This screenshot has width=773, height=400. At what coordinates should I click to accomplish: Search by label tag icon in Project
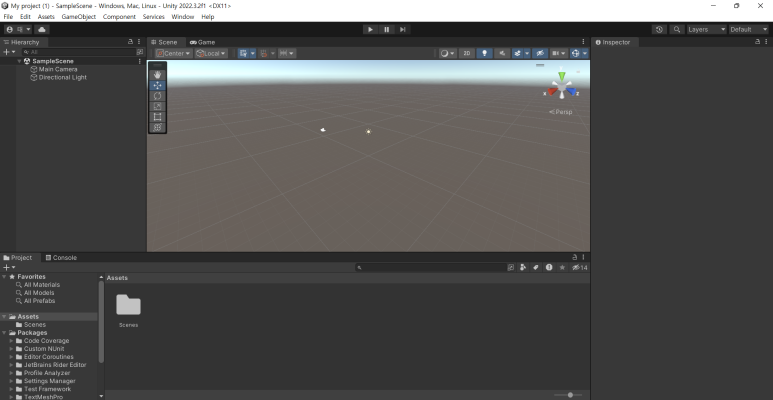tap(536, 267)
